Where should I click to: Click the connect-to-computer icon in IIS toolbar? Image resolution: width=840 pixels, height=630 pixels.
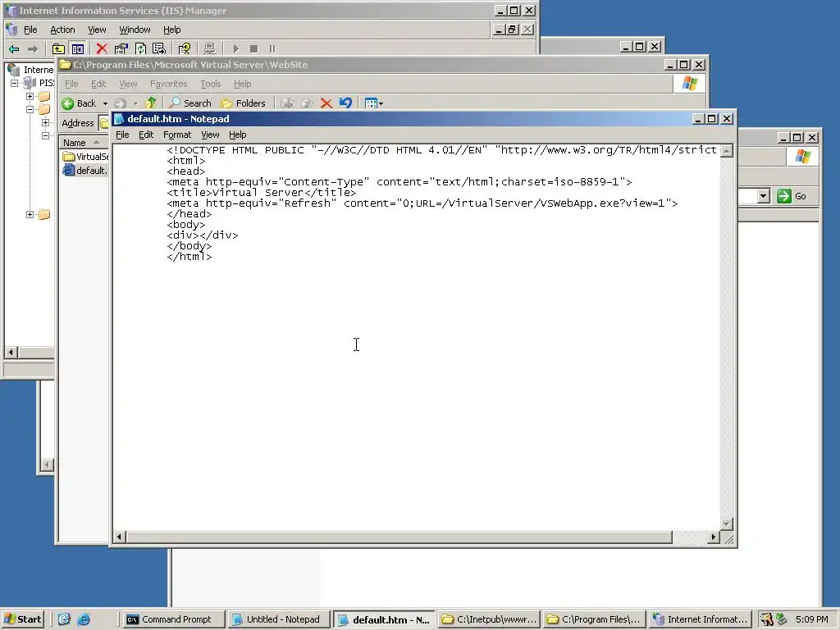209,48
